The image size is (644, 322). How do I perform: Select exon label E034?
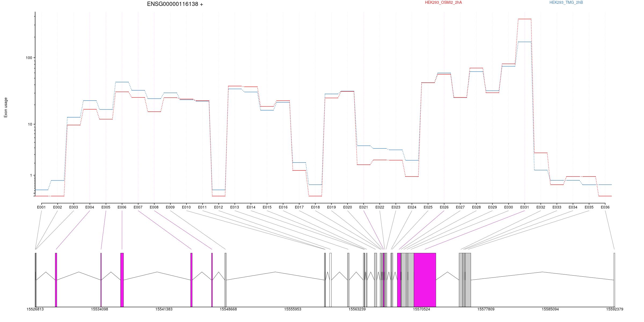pos(573,207)
